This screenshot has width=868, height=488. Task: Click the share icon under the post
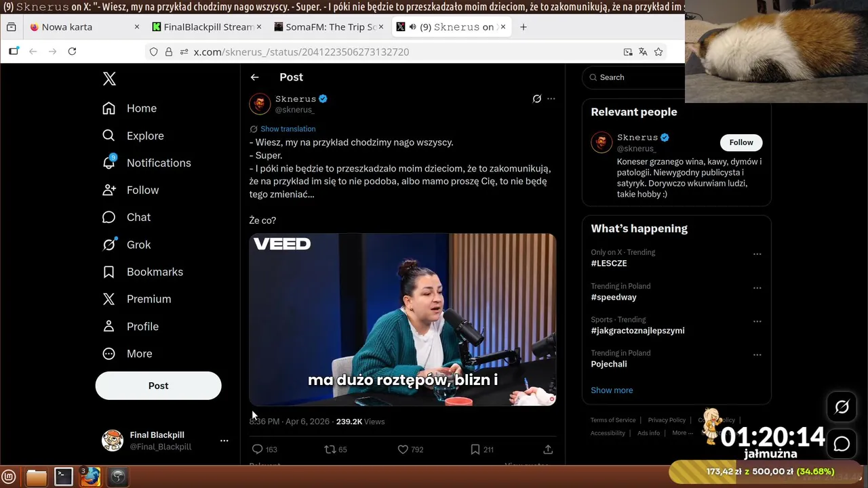(x=548, y=449)
